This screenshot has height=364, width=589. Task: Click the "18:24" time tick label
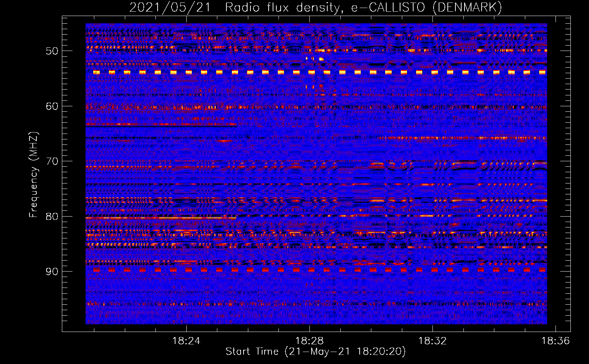point(186,341)
